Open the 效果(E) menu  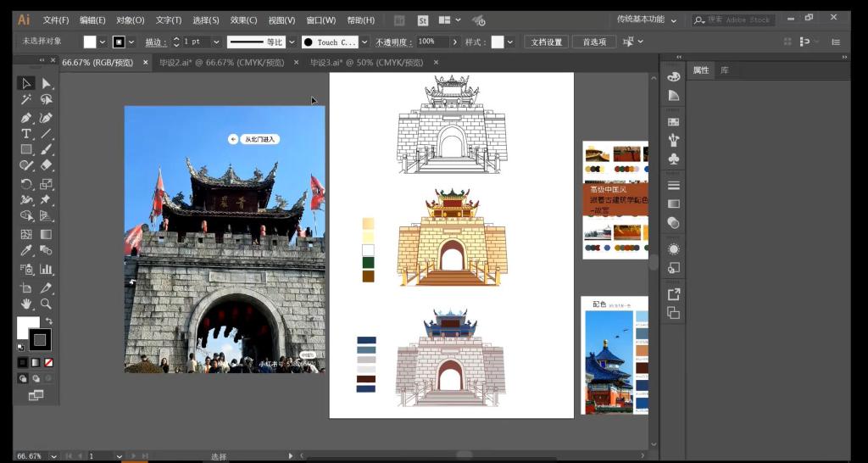[x=243, y=20]
